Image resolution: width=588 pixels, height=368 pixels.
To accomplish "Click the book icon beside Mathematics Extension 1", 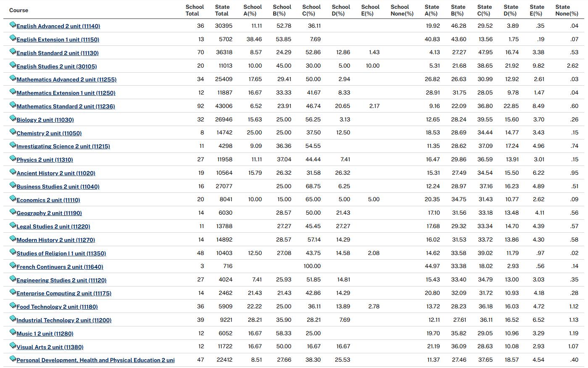I will 13,92.
